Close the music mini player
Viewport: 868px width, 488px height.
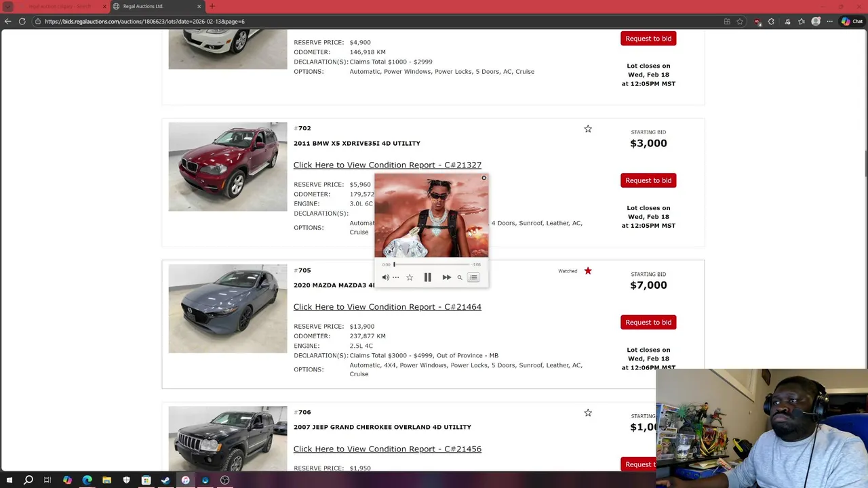click(484, 178)
